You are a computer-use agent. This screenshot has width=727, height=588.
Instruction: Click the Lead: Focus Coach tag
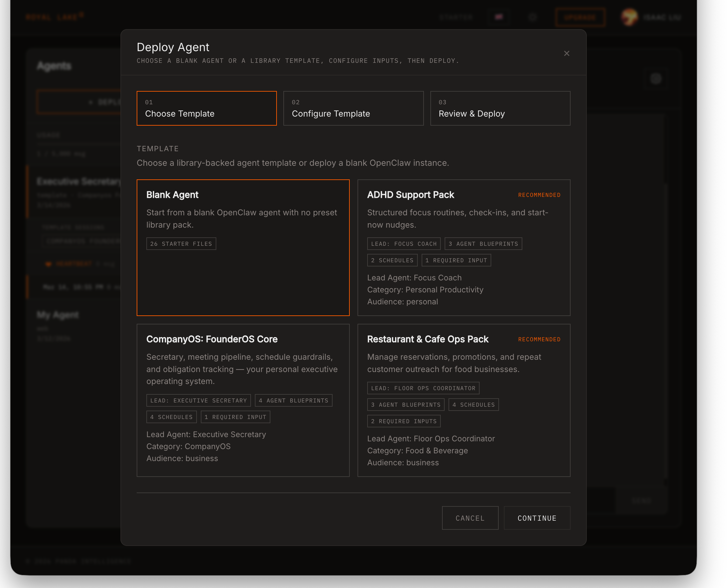[403, 243]
